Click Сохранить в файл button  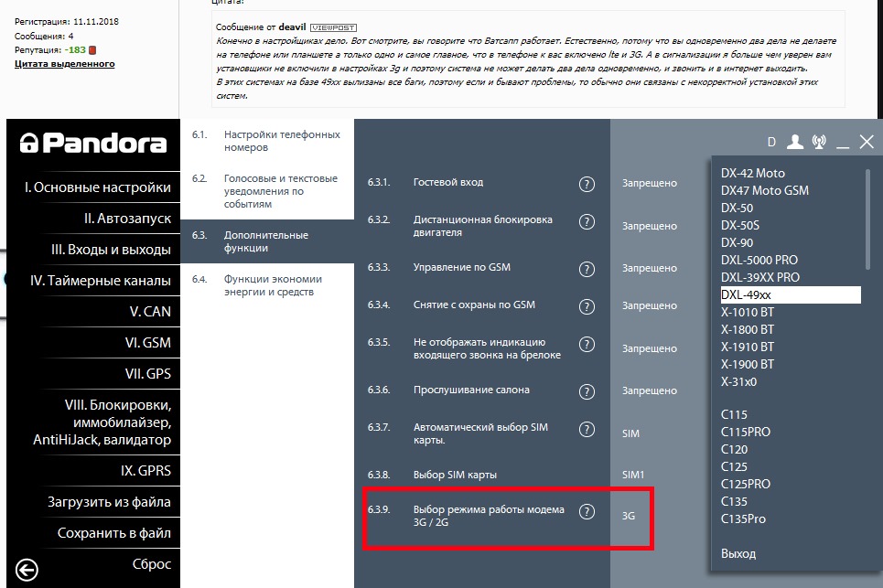point(113,533)
